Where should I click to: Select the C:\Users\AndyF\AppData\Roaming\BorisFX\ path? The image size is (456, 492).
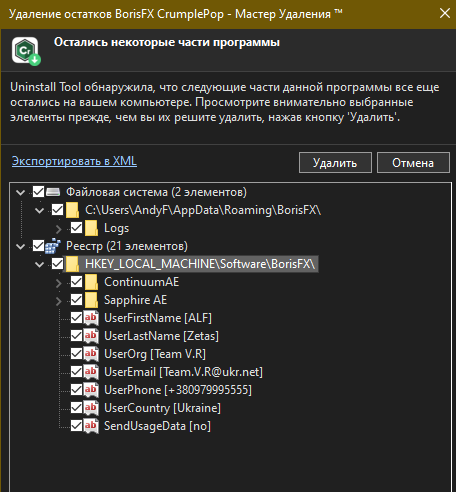point(203,210)
